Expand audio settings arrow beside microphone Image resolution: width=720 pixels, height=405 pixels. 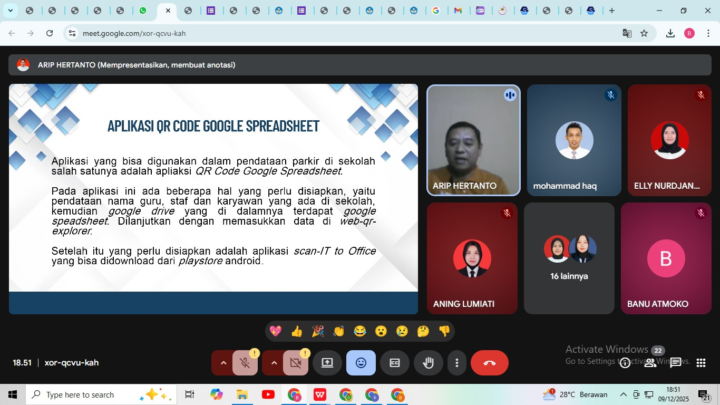tap(222, 362)
